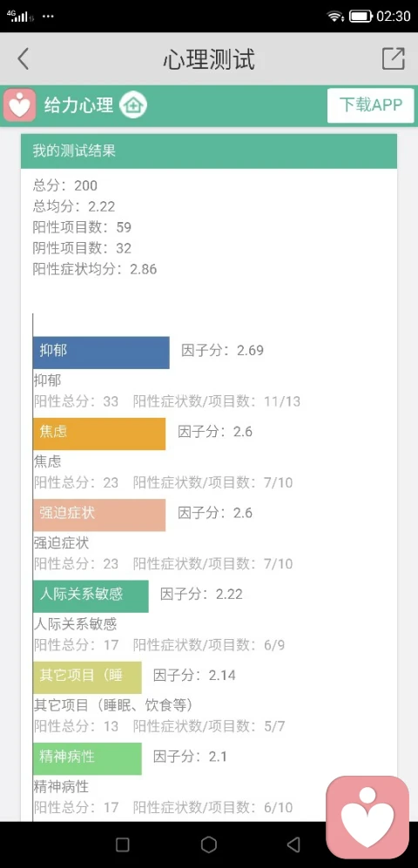Open the home icon beside 给力心理
The height and width of the screenshot is (868, 418).
point(133,104)
